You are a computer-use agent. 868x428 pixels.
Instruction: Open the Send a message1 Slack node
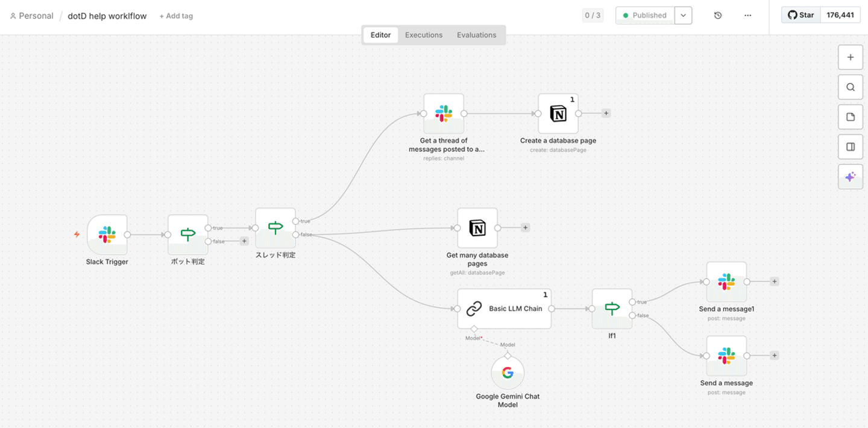(x=726, y=282)
